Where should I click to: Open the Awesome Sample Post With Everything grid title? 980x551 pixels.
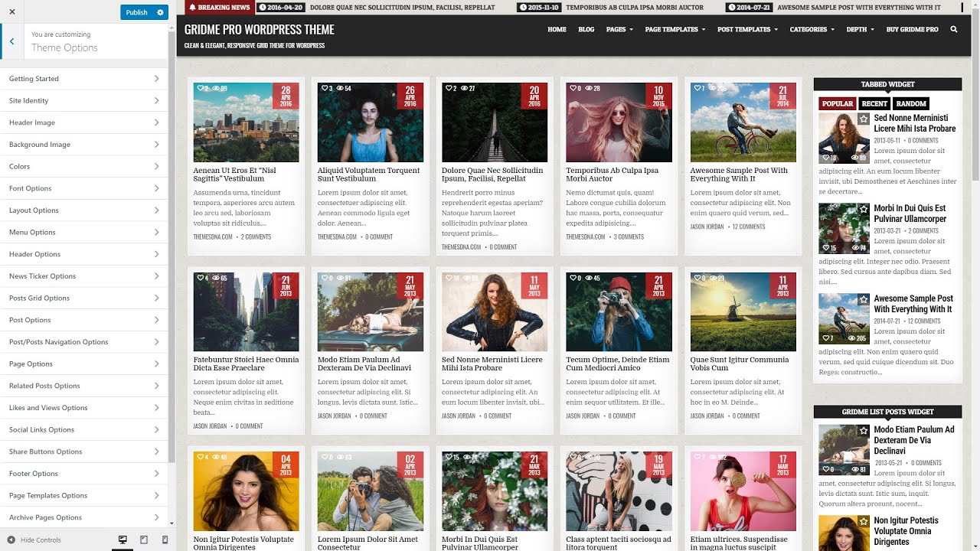point(739,174)
